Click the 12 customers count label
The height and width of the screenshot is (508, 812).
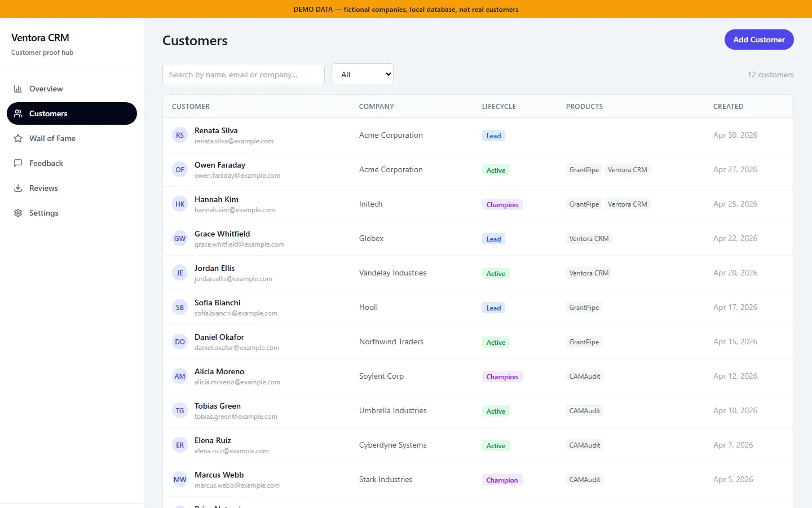click(770, 75)
